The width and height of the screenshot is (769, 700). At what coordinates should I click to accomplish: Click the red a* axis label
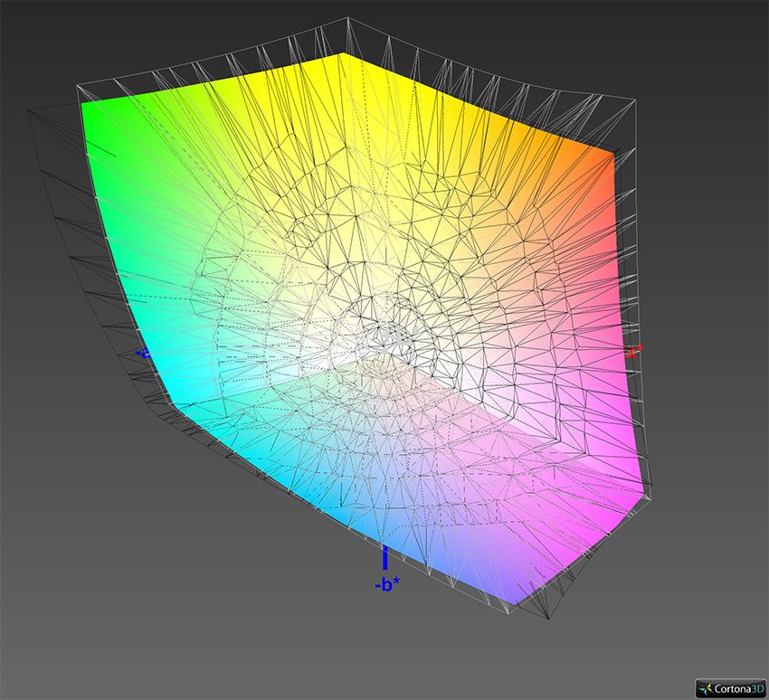[634, 351]
